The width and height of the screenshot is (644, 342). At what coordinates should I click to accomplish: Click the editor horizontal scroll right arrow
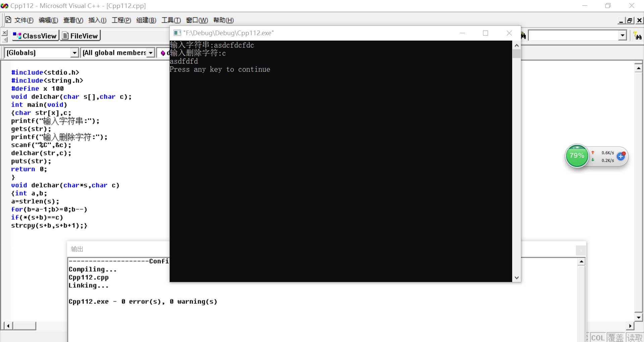click(630, 326)
